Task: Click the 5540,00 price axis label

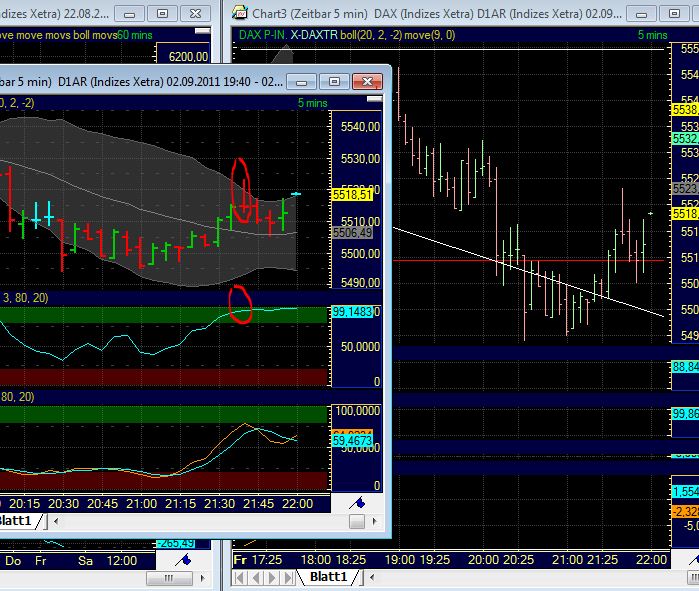Action: coord(360,127)
